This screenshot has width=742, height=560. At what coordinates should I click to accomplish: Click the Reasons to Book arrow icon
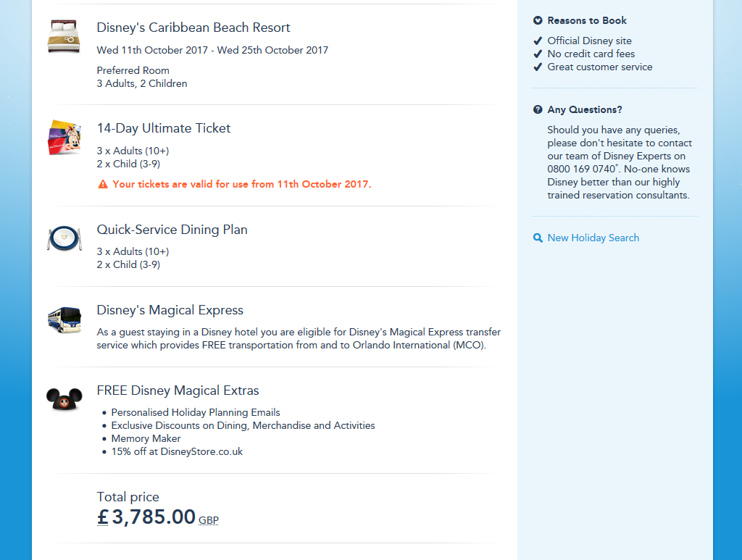pyautogui.click(x=538, y=21)
